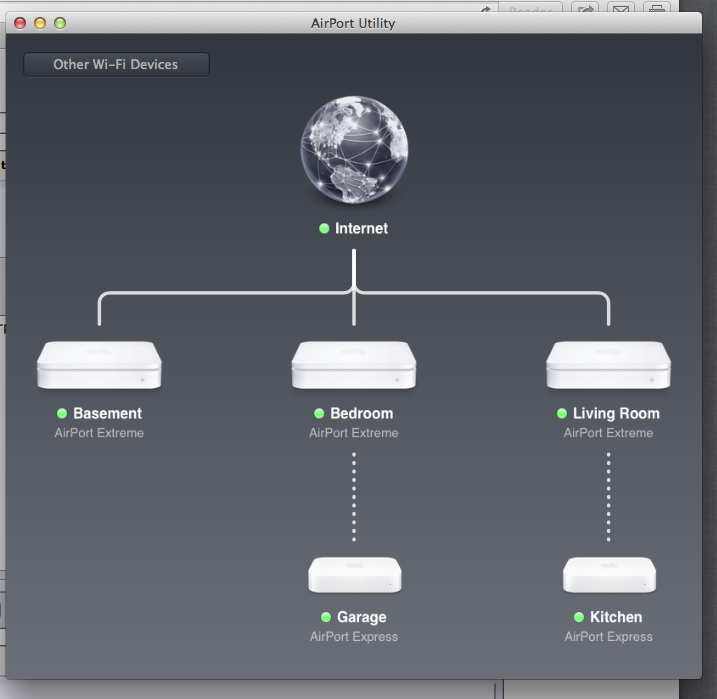Click the green status dot beside Living Room
Image resolution: width=717 pixels, height=699 pixels.
click(x=562, y=413)
